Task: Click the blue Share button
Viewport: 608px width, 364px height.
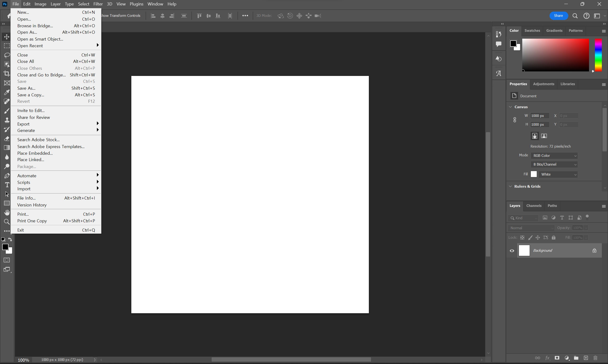Action: pos(558,16)
